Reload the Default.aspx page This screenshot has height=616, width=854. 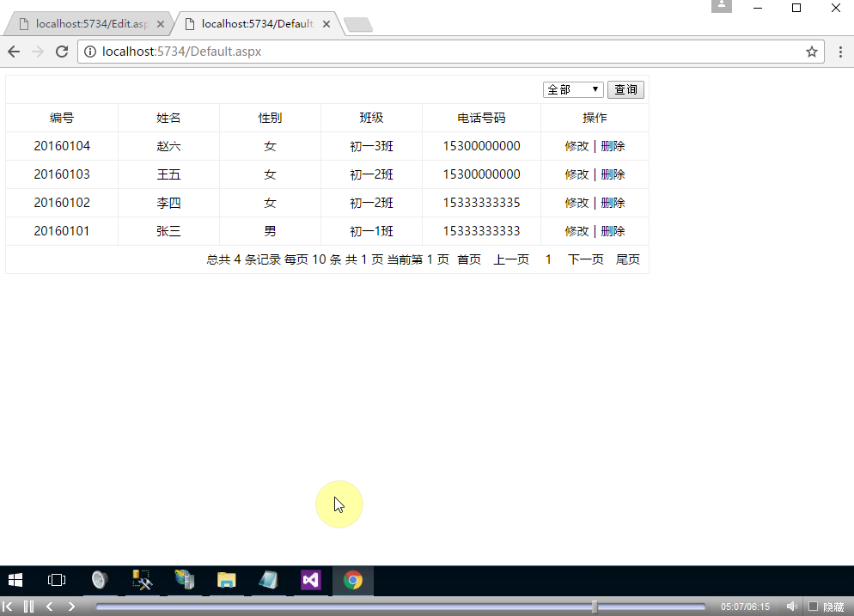(60, 52)
